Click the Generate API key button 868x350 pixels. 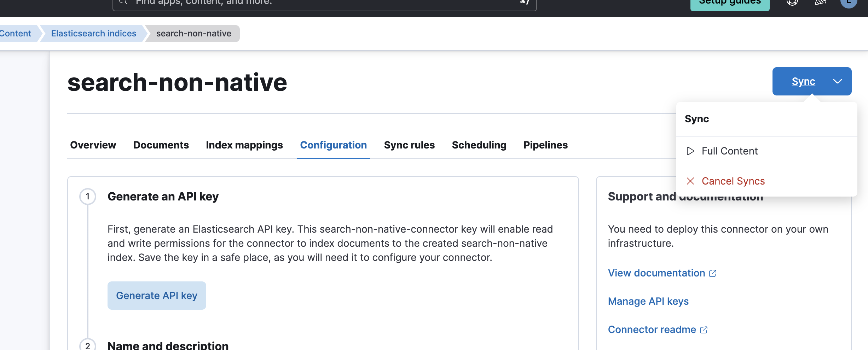[157, 296]
